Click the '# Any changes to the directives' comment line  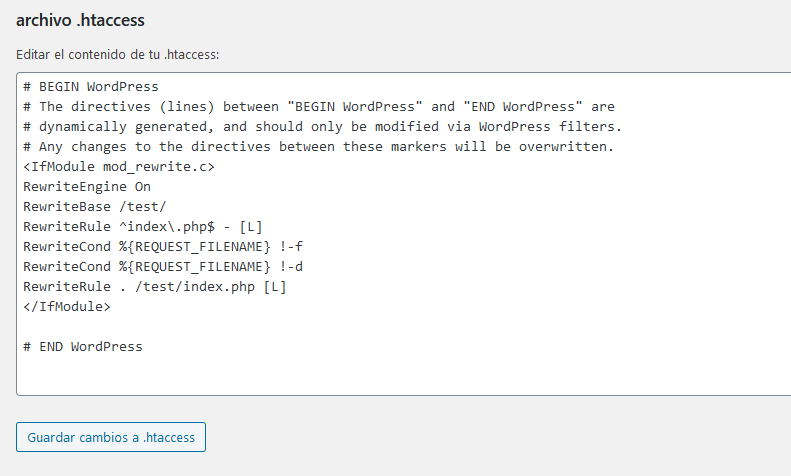pos(319,147)
